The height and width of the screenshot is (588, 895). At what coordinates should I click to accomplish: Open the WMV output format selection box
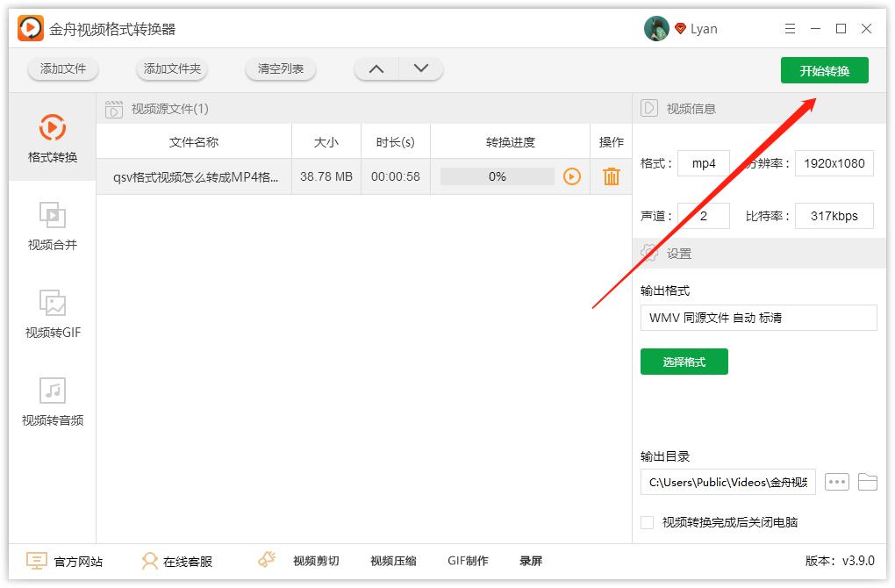point(758,317)
